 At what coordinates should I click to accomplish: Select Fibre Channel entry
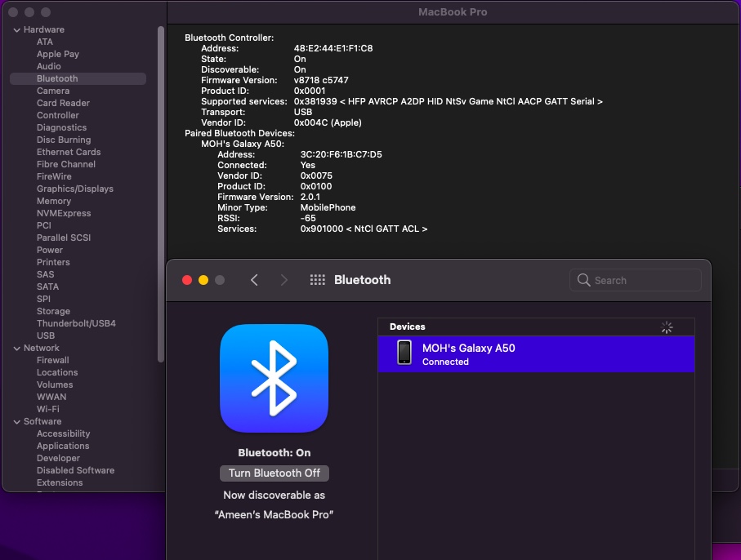pyautogui.click(x=66, y=164)
